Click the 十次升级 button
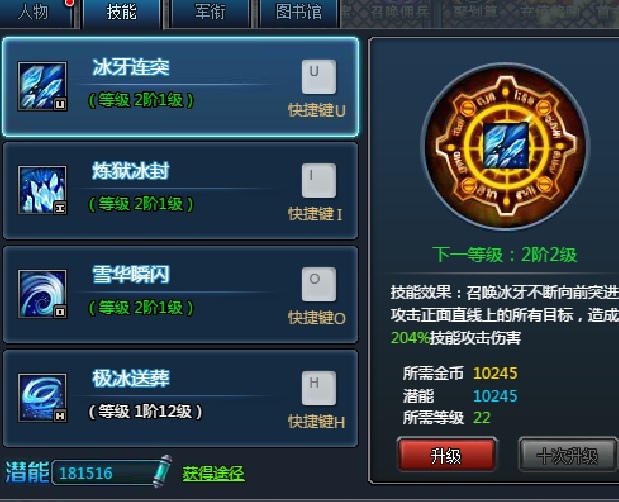This screenshot has height=502, width=619. point(568,455)
